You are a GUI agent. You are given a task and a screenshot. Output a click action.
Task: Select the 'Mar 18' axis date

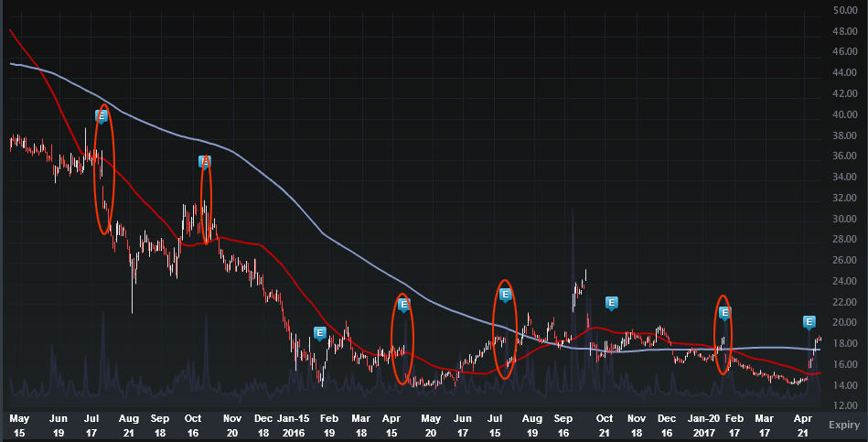(361, 426)
